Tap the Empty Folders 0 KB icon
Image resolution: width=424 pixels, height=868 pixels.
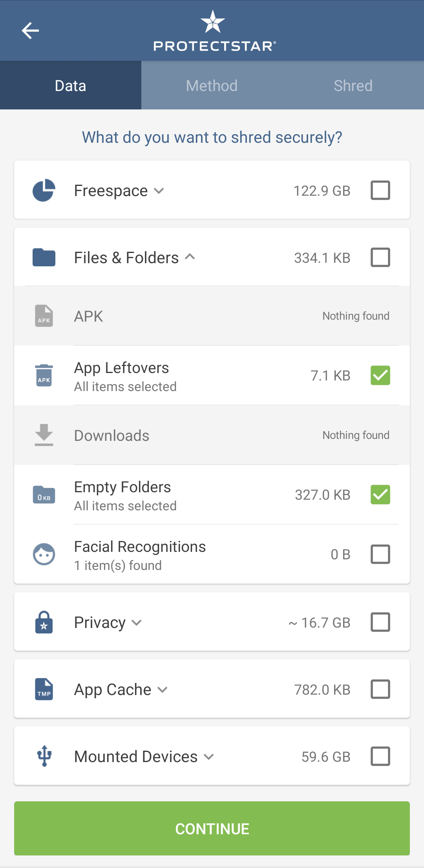[44, 495]
